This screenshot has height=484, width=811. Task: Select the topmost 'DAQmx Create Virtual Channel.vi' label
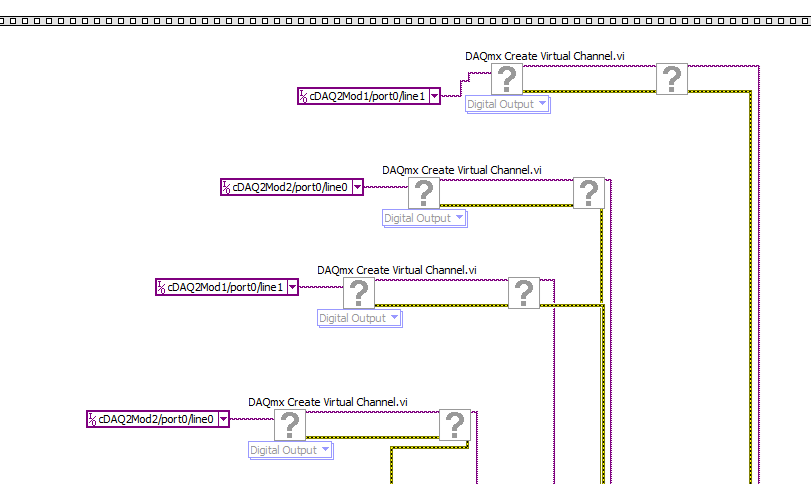pyautogui.click(x=545, y=56)
